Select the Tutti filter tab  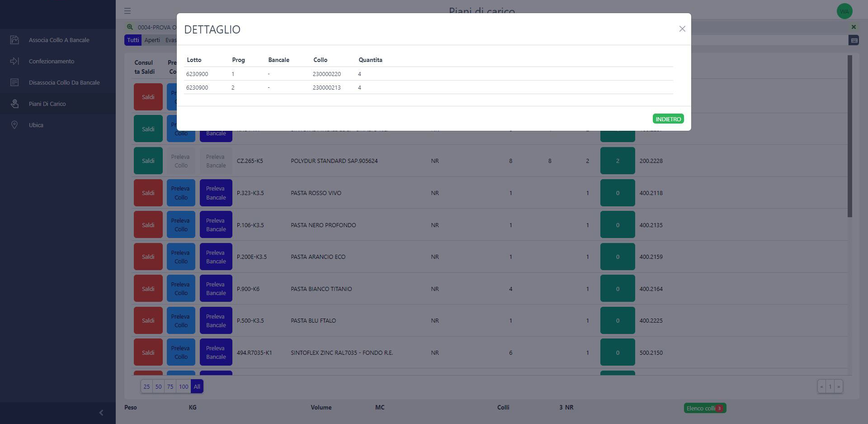[x=133, y=40]
